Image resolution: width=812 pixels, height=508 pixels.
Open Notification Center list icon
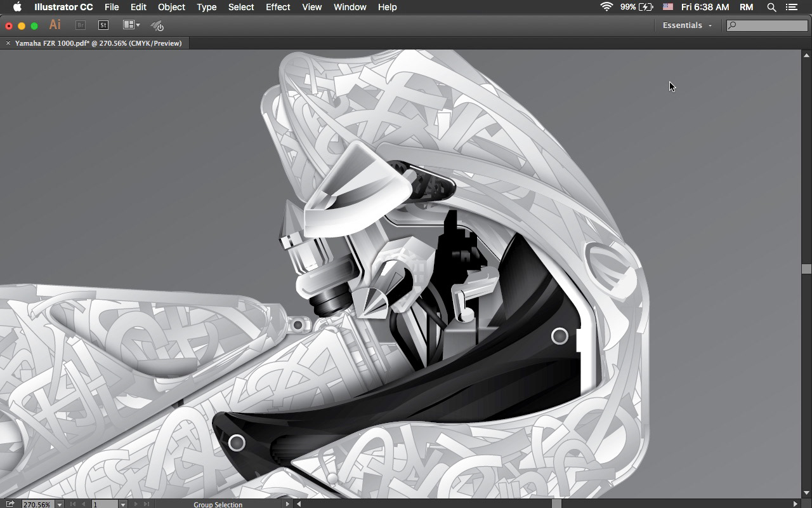click(792, 7)
